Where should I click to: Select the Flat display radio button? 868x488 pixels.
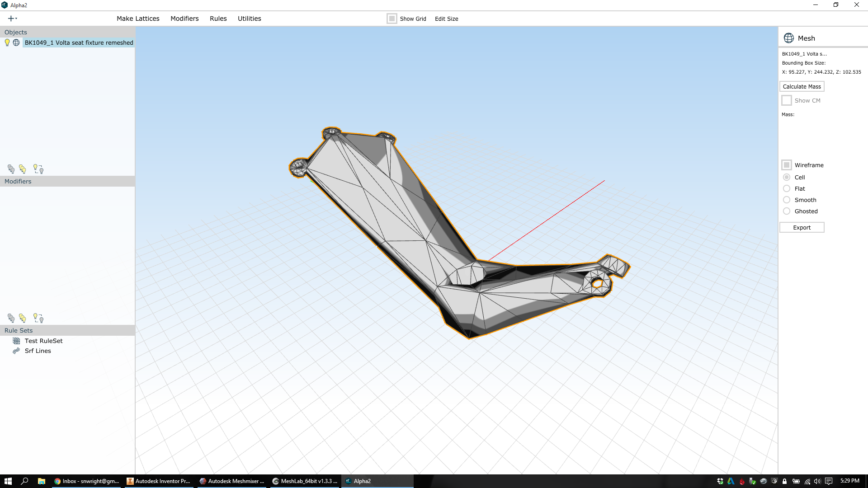pyautogui.click(x=787, y=188)
